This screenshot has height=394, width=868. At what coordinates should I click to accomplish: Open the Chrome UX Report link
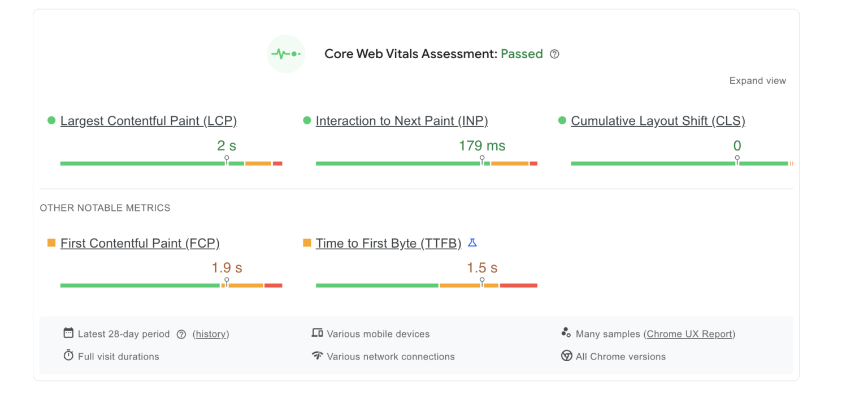pos(688,334)
